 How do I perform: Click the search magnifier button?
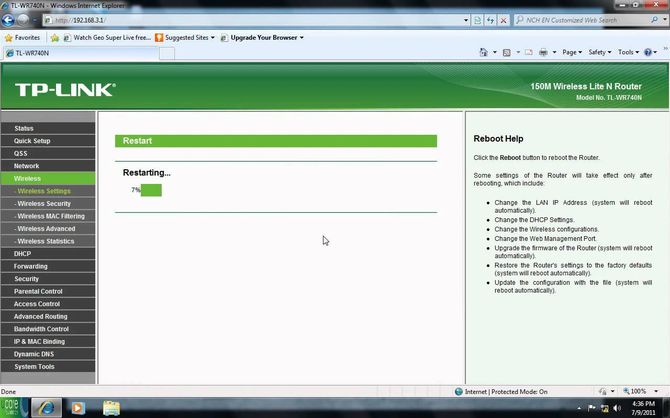(654, 20)
